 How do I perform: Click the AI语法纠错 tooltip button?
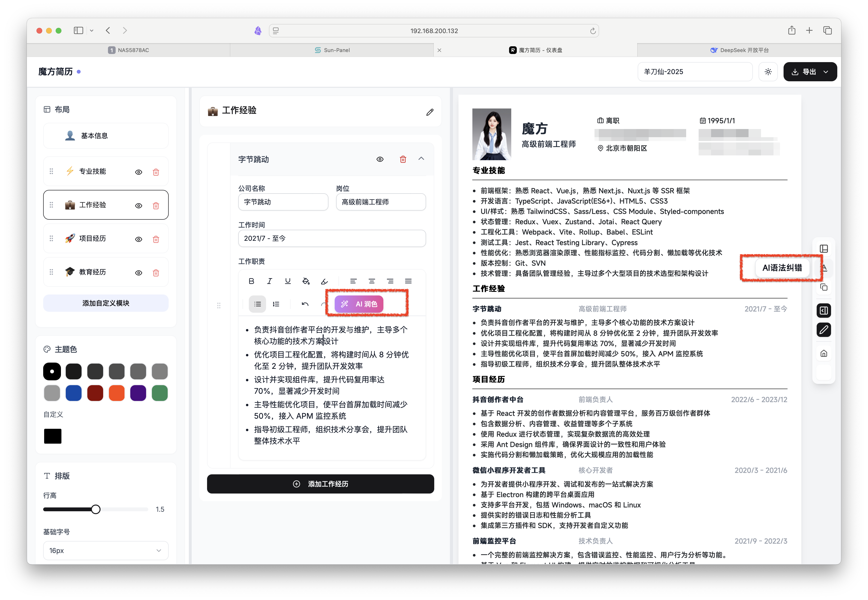782,268
